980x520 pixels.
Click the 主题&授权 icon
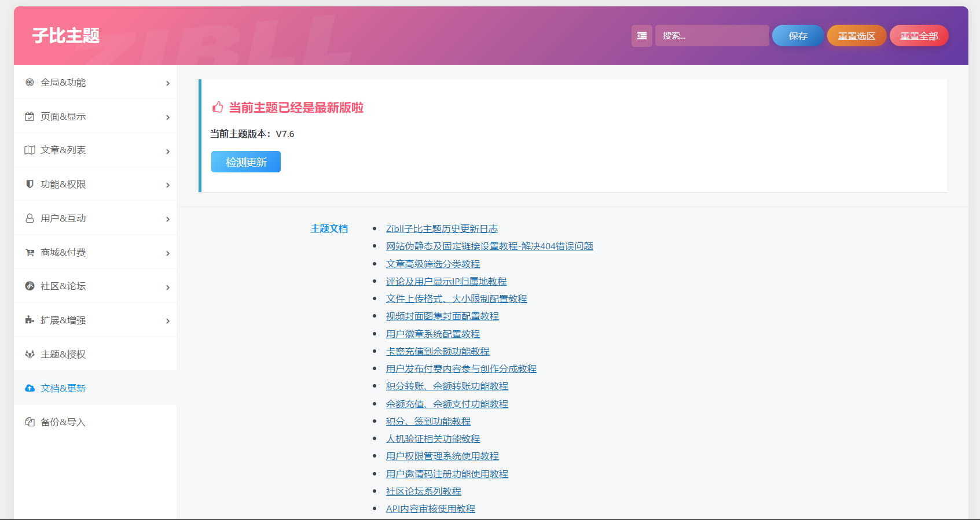pyautogui.click(x=30, y=354)
